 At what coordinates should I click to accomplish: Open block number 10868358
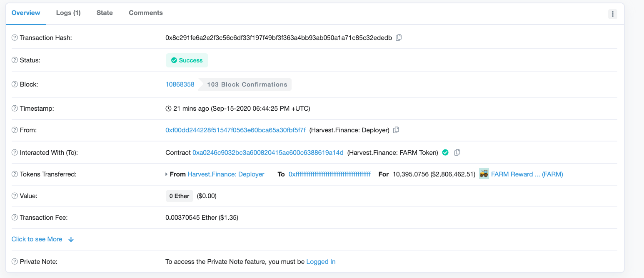[x=180, y=84]
